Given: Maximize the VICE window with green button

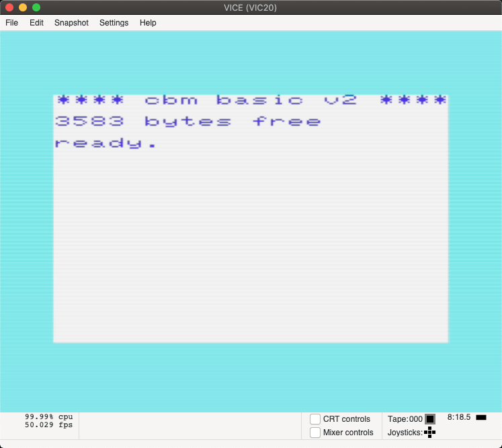Looking at the screenshot, I should [x=36, y=7].
